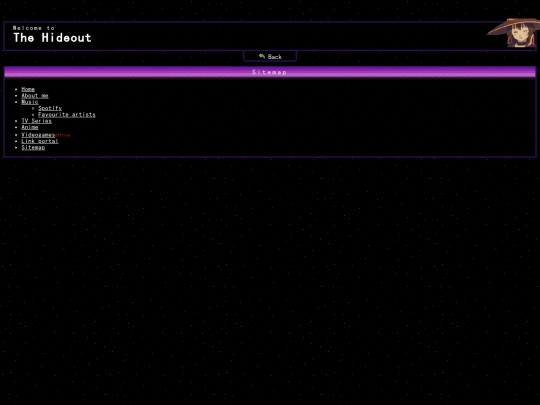The width and height of the screenshot is (540, 405).
Task: Click the Back button
Action: tap(270, 56)
